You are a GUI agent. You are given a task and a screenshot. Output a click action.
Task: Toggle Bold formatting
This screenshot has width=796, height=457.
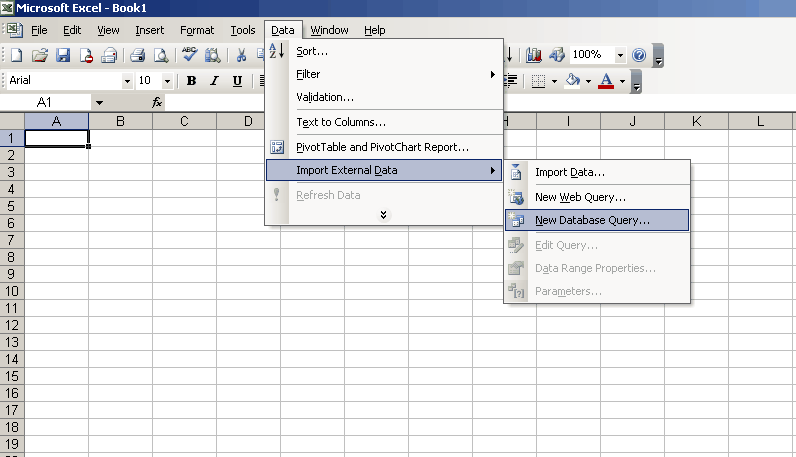(x=191, y=81)
